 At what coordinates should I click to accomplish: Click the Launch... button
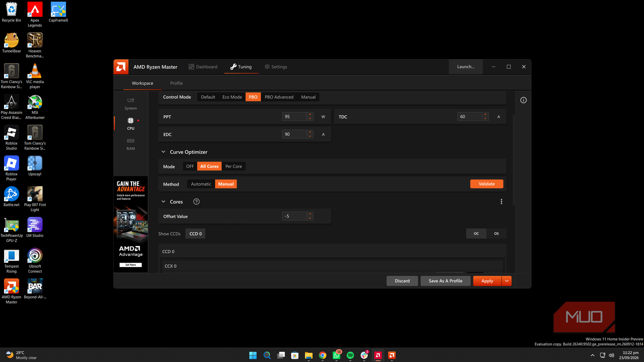[465, 67]
